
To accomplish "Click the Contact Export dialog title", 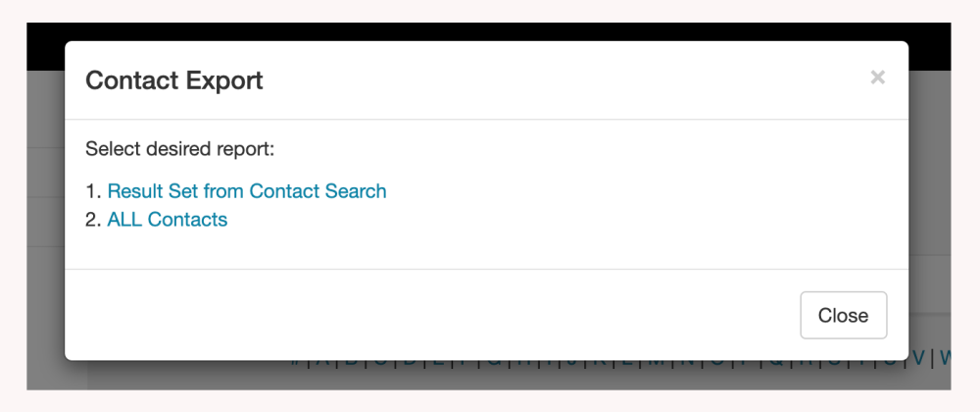I will [174, 80].
